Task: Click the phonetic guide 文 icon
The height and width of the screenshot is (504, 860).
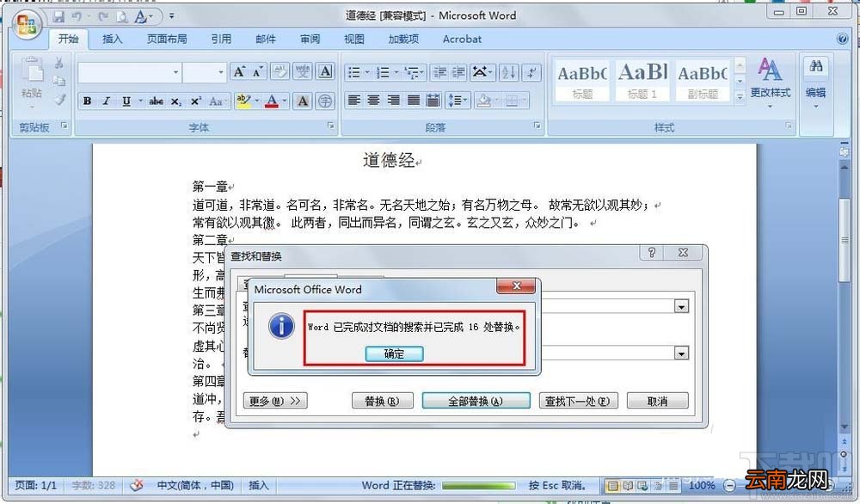Action: click(x=302, y=72)
